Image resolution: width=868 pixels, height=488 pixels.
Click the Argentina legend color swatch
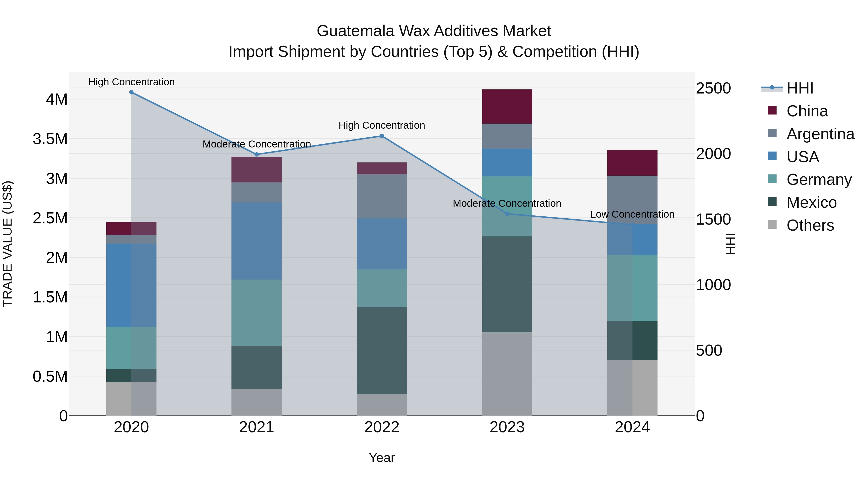[772, 133]
